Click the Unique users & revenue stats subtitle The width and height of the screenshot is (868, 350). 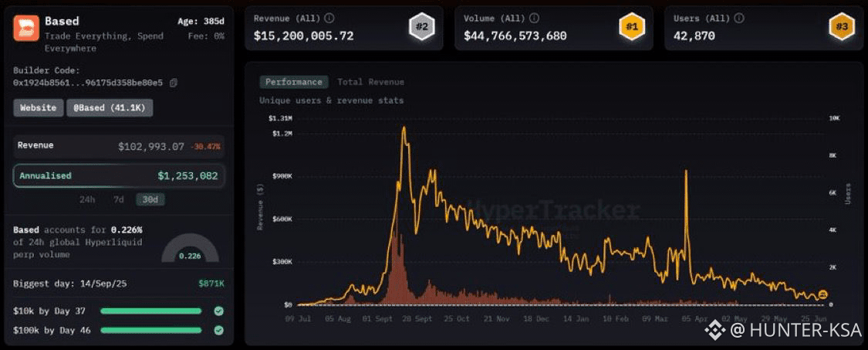point(332,101)
